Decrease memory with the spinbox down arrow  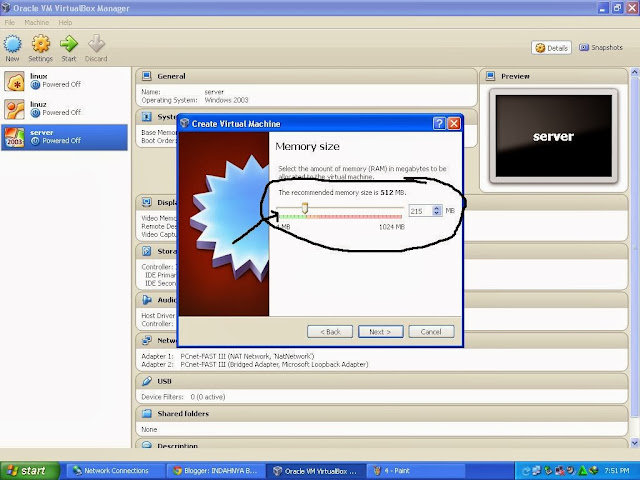437,213
